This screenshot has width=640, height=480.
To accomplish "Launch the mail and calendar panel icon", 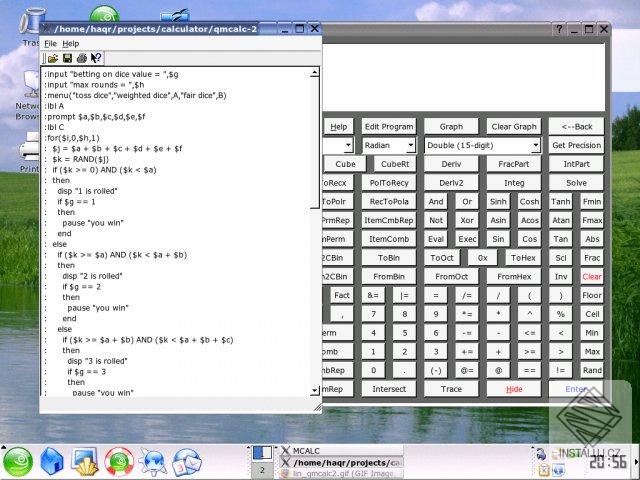I will 187,462.
